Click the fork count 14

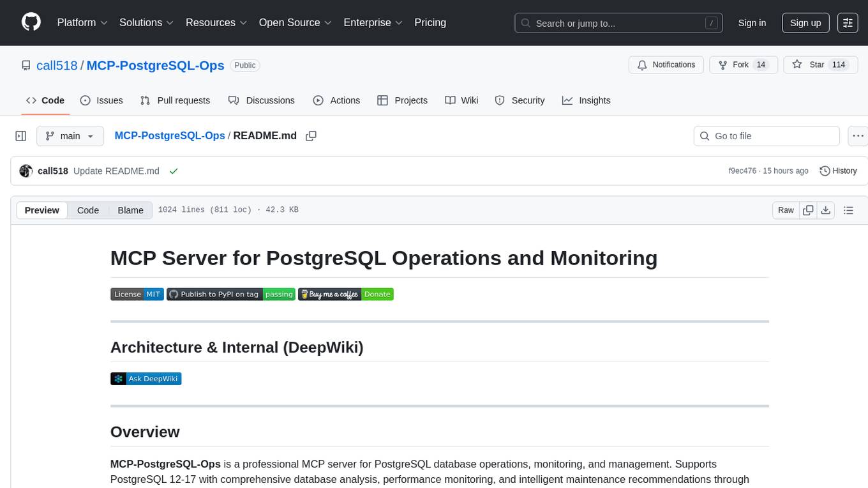tap(760, 65)
